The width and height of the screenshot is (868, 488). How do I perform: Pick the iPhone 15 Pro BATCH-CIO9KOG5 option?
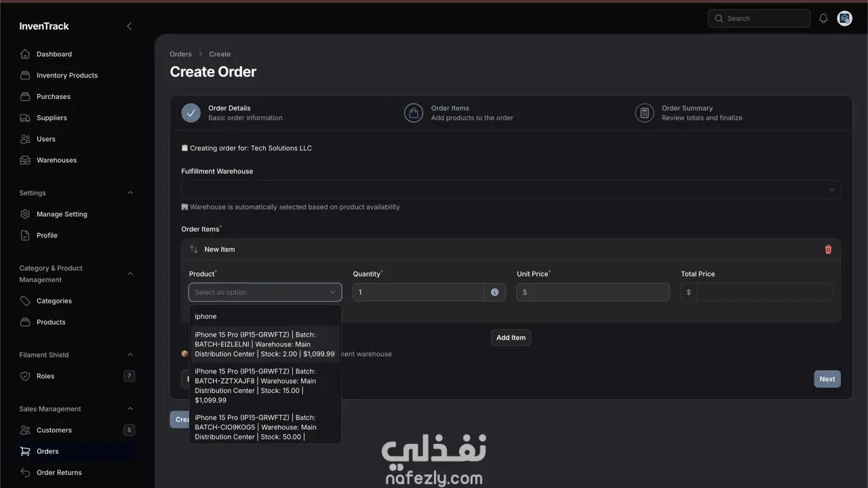pos(265,427)
